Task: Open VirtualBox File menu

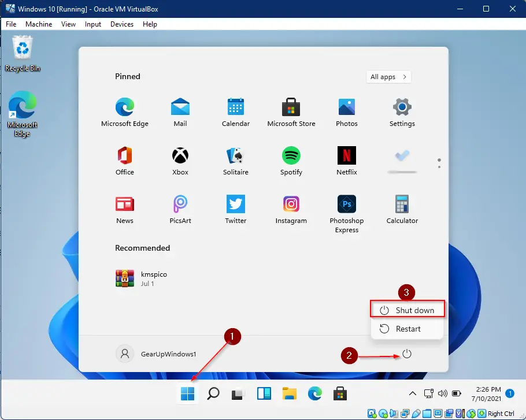Action: point(11,24)
